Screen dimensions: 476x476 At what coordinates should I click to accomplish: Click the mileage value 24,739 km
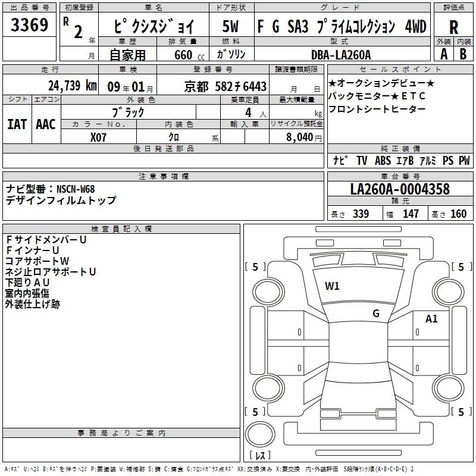click(x=73, y=86)
